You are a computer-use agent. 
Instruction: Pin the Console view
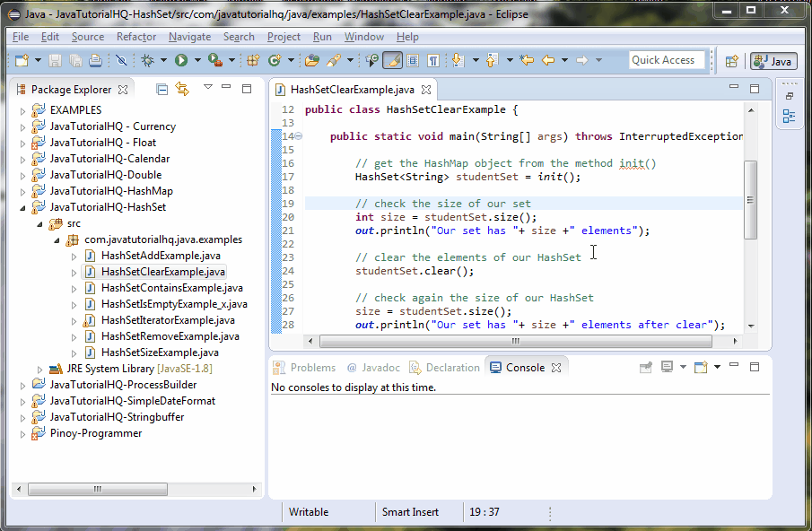click(645, 366)
